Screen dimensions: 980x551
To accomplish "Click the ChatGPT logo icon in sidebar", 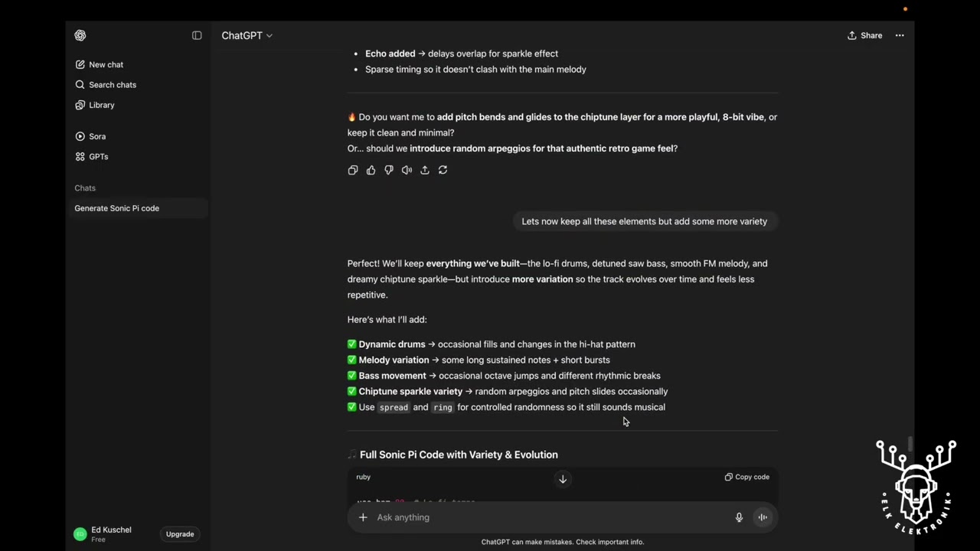I will (x=80, y=35).
